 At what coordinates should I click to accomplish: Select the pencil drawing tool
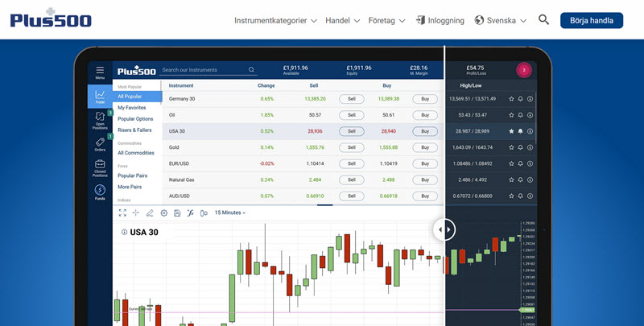pyautogui.click(x=150, y=213)
